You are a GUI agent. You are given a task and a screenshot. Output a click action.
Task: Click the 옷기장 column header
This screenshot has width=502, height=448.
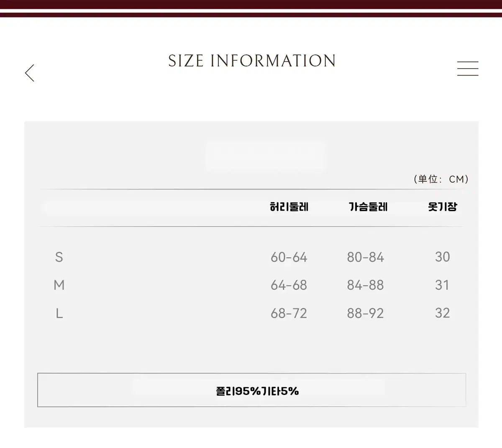(x=442, y=207)
